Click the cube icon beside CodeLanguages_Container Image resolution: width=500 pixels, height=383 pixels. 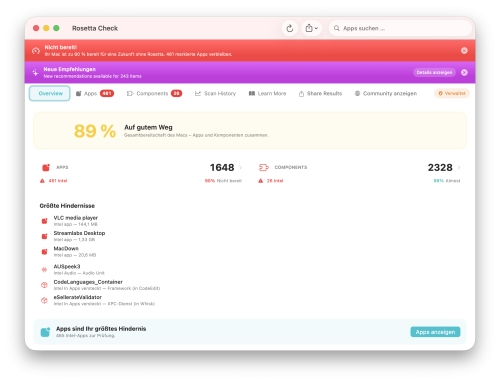44,285
